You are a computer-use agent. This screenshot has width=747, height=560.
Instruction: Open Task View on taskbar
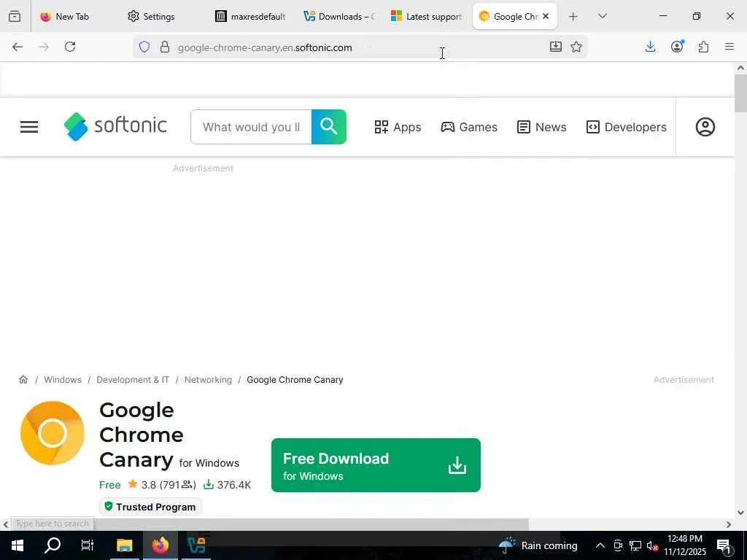(88, 545)
